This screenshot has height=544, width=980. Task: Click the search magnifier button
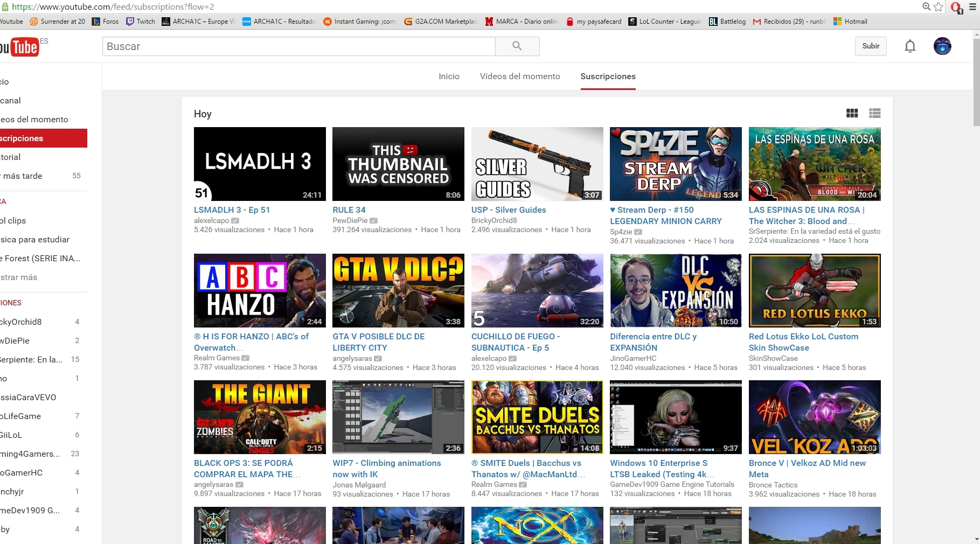click(517, 46)
